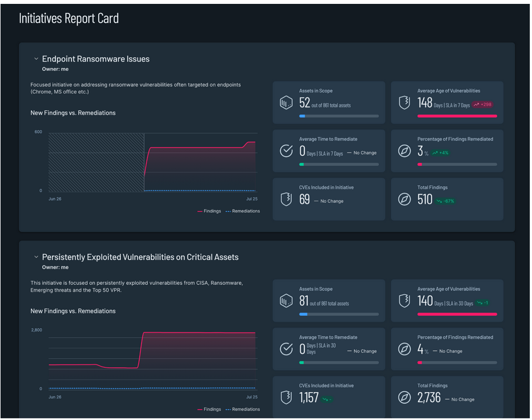The image size is (532, 420).
Task: Click checkmark icon in first Average Time to Remediate
Action: (286, 151)
